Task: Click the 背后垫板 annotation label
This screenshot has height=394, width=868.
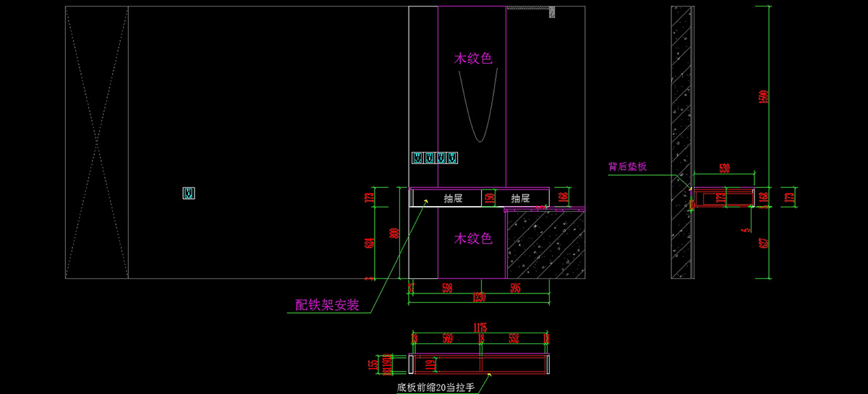Action: [627, 166]
